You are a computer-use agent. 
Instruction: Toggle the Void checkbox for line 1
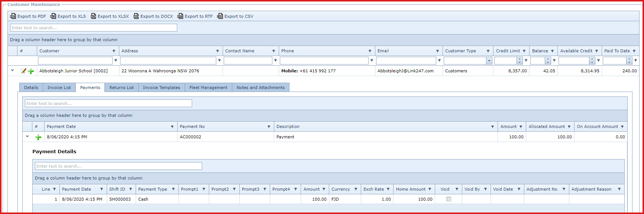tap(449, 199)
